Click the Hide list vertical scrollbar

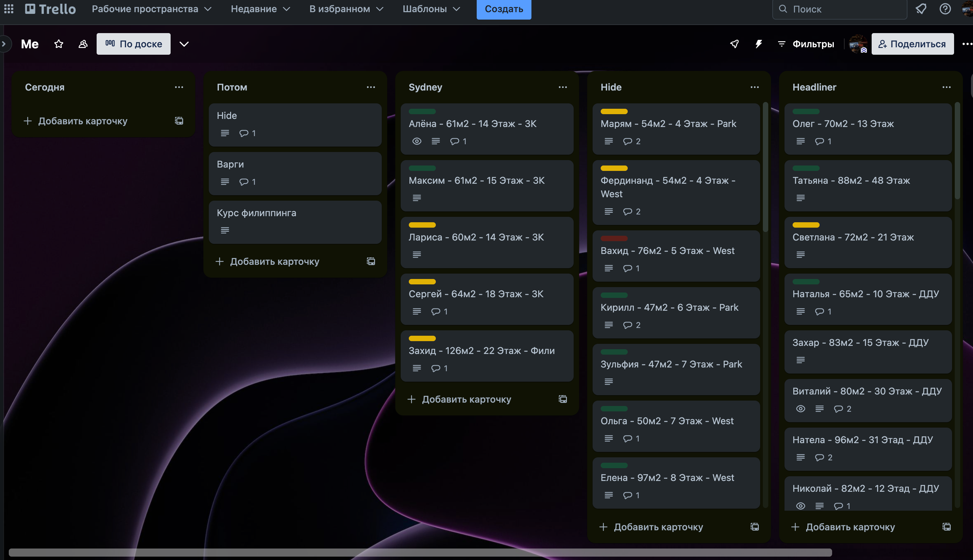click(x=765, y=167)
